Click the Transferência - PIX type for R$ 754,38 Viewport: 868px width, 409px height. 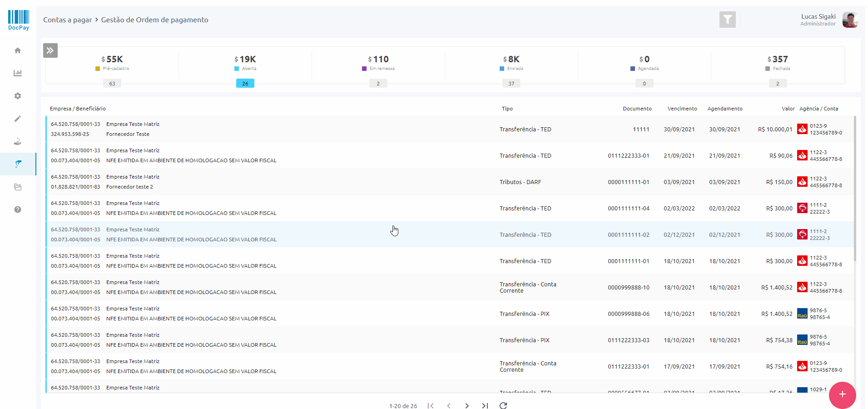click(x=524, y=340)
